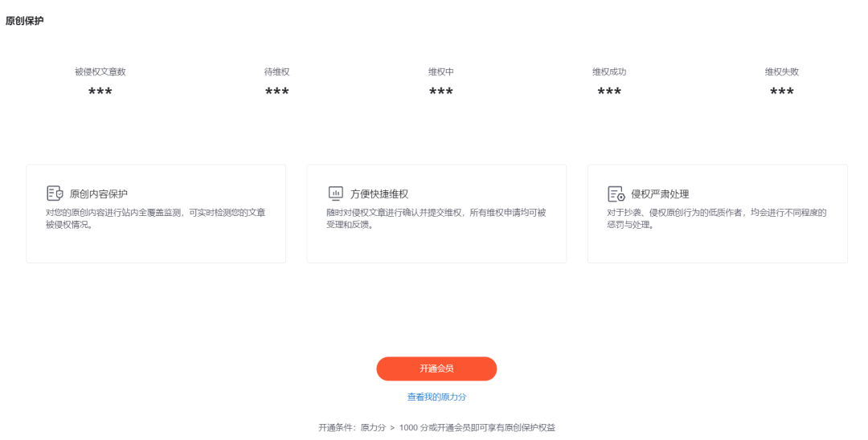Click the 开通会员 orange button
The image size is (868, 440).
(436, 369)
